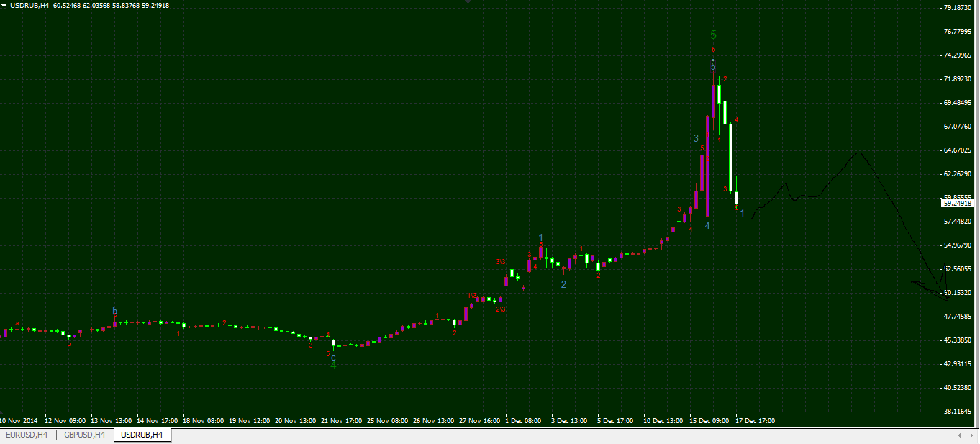Select the wave b label on chart
Viewport: 980px width, 444px height.
pos(114,312)
